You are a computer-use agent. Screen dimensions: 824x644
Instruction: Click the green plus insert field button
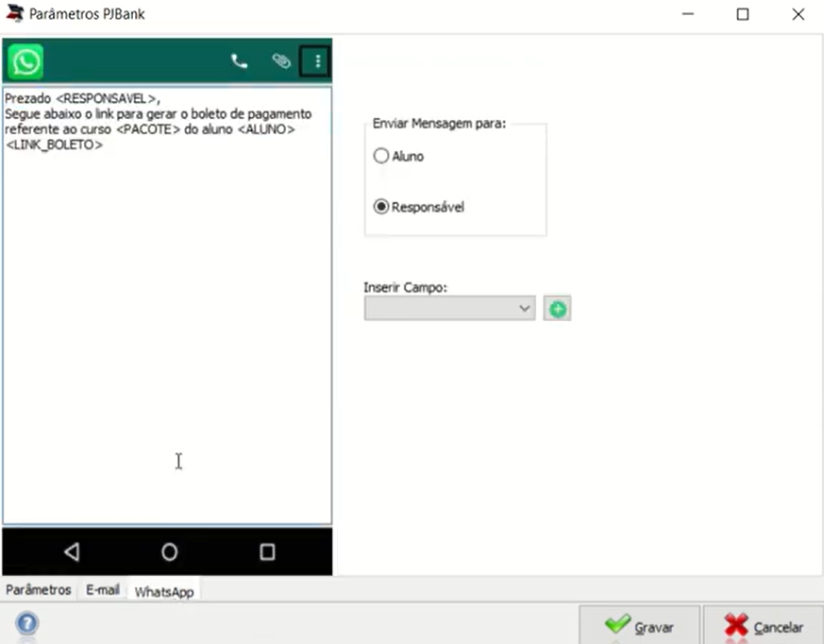[557, 309]
